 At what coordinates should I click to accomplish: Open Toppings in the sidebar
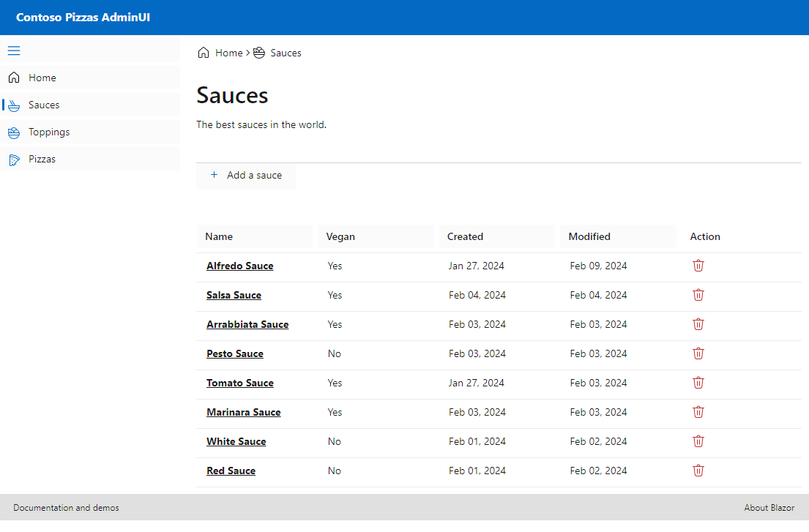point(49,132)
